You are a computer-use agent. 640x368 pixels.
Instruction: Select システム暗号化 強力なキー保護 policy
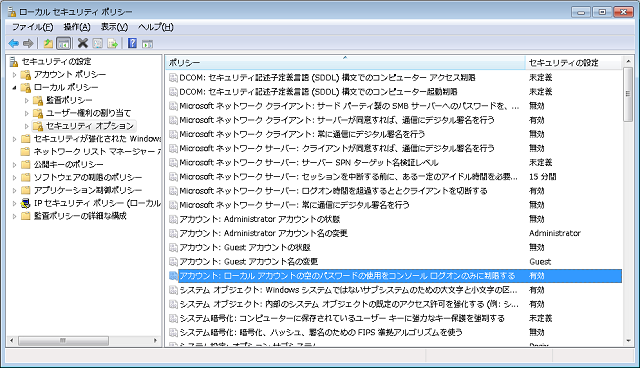(342, 318)
